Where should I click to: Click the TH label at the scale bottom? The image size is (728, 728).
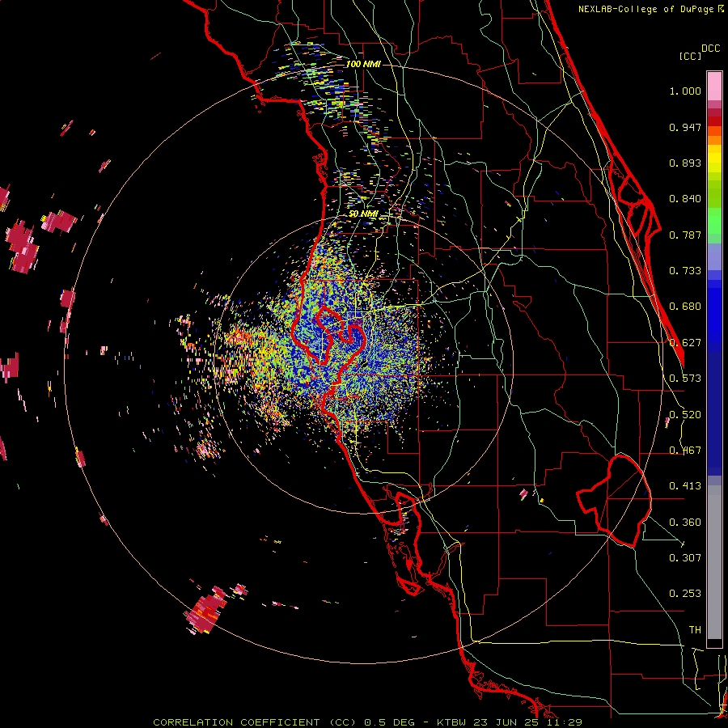pos(695,629)
